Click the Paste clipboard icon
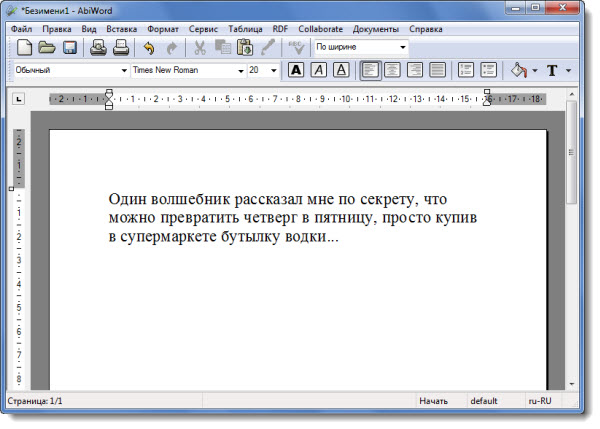Viewport: 600px width, 429px height. tap(245, 48)
